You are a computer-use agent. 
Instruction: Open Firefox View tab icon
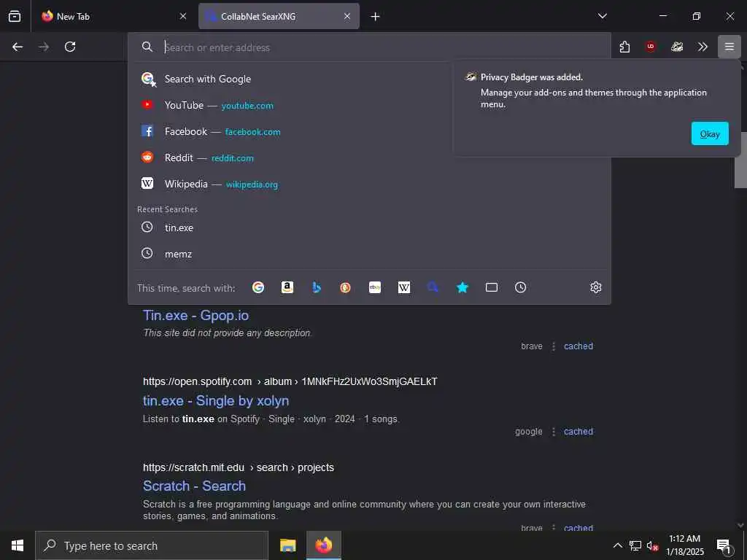(x=15, y=16)
